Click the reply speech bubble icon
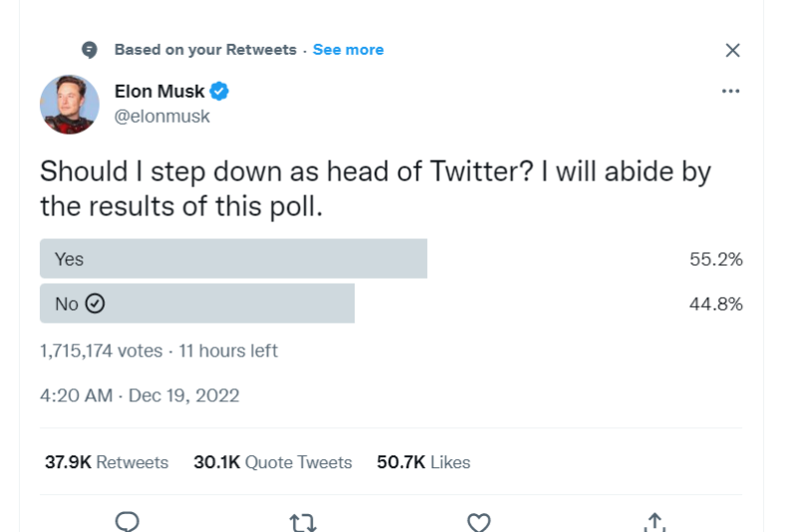 [128, 522]
